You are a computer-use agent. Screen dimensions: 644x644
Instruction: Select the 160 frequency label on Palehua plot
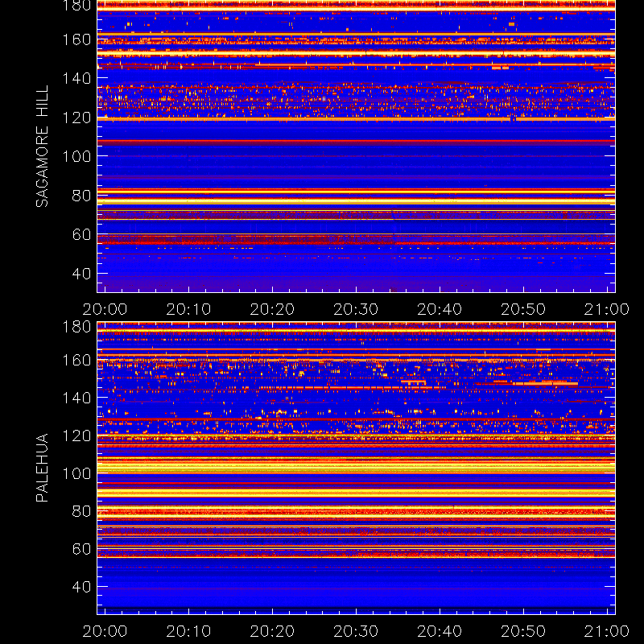76,360
